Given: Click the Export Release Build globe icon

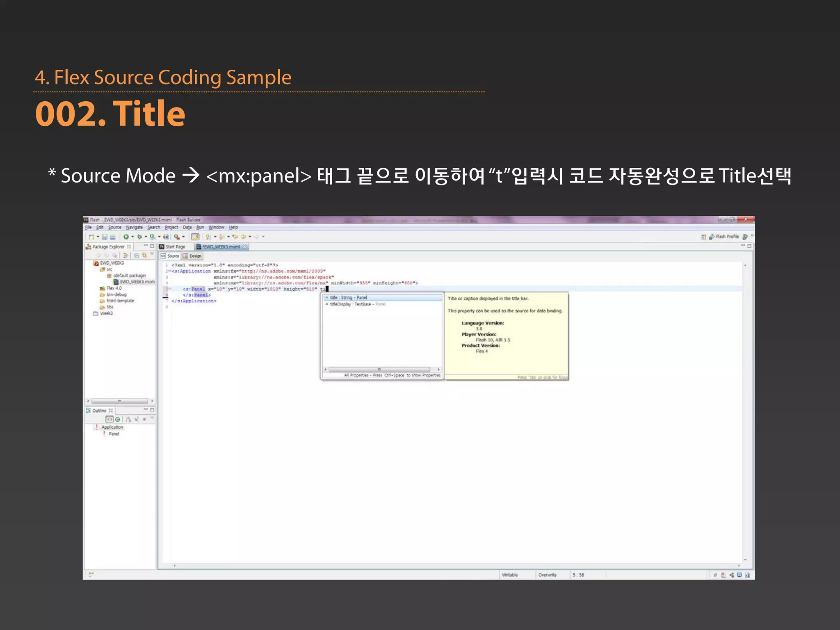Looking at the screenshot, I should click(166, 237).
